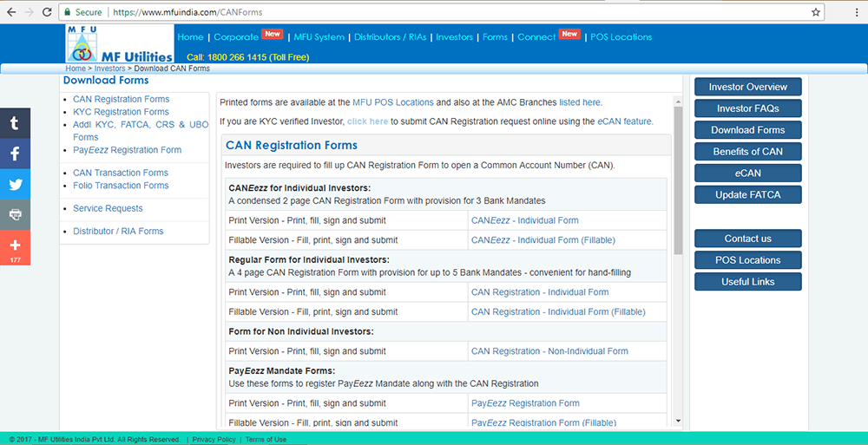Click the MF Utilities logo
Screen dimensions: 868x445
click(120, 43)
